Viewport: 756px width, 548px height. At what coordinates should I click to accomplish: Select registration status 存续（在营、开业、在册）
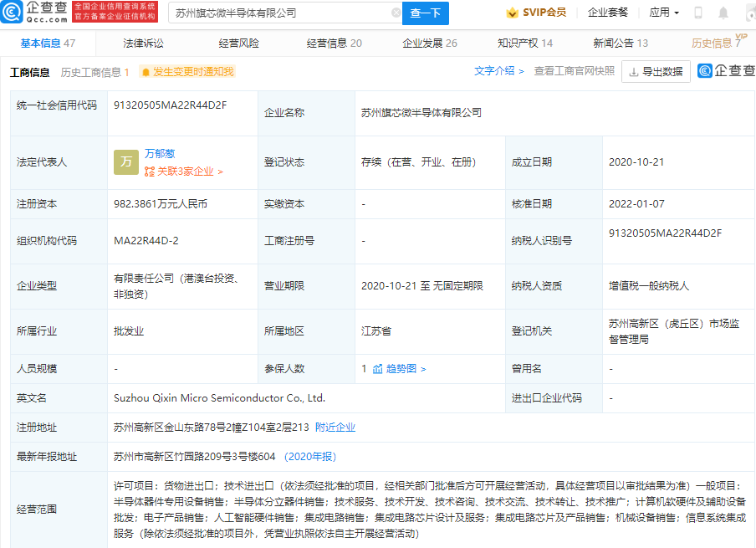(x=418, y=162)
